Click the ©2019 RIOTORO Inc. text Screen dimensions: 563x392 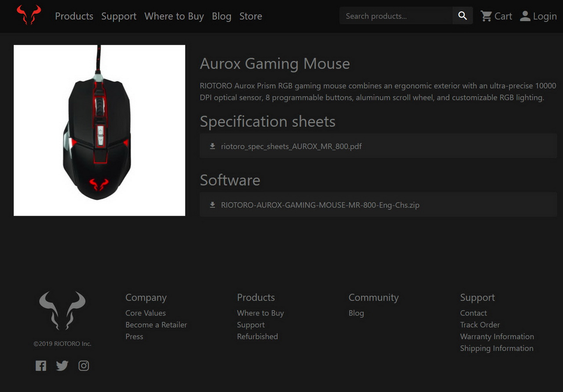pyautogui.click(x=62, y=344)
